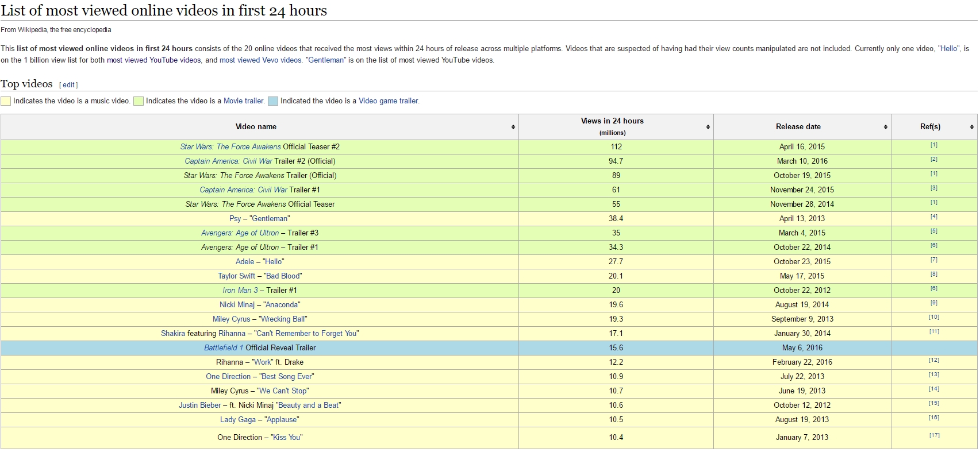
Task: Click the yellow music video legend swatch
Action: (x=6, y=101)
